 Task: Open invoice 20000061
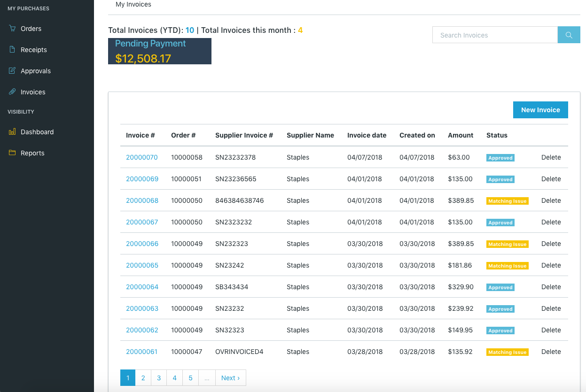(x=141, y=352)
